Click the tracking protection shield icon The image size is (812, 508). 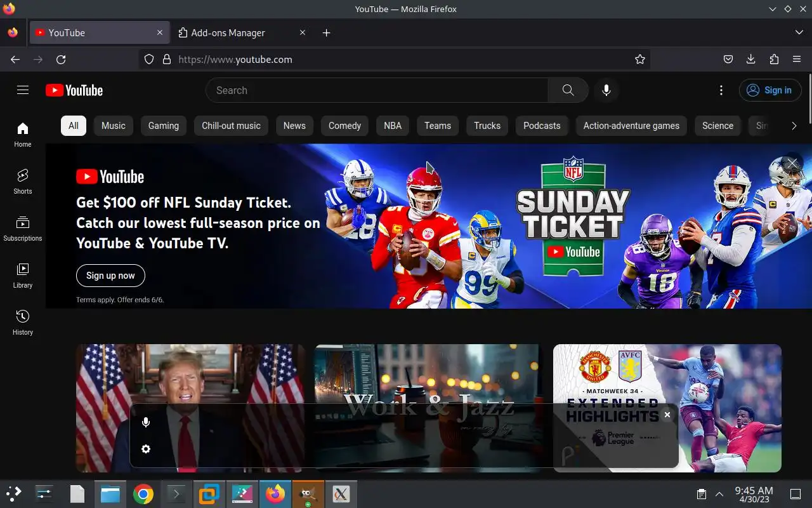(149, 59)
